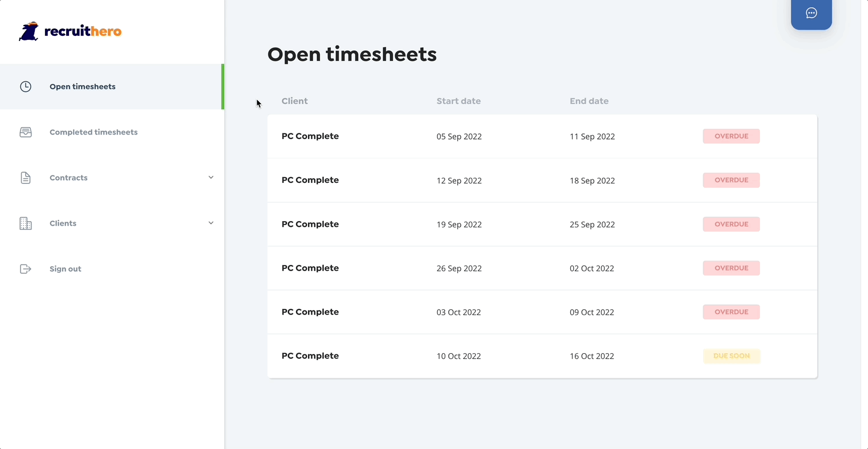The image size is (868, 449).
Task: Click the building icon next to Clients
Action: tap(26, 223)
